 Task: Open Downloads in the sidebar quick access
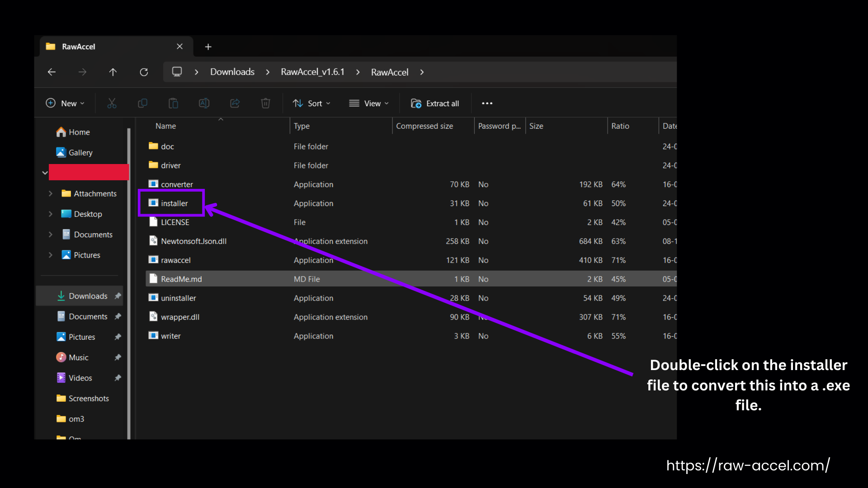[x=88, y=296]
